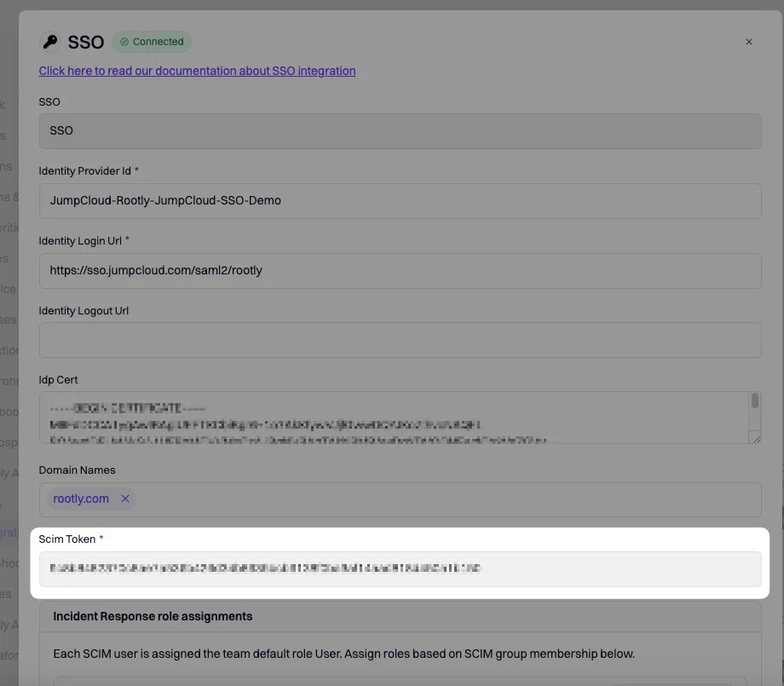Image resolution: width=784 pixels, height=686 pixels.
Task: Click the empty Identity Logout Url field
Action: [x=400, y=340]
